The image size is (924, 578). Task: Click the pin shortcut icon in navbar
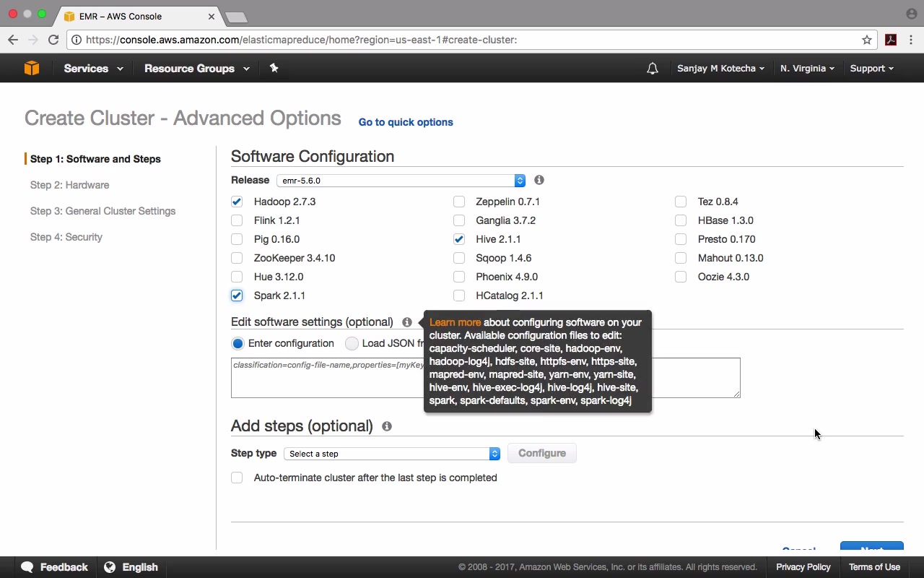click(274, 68)
